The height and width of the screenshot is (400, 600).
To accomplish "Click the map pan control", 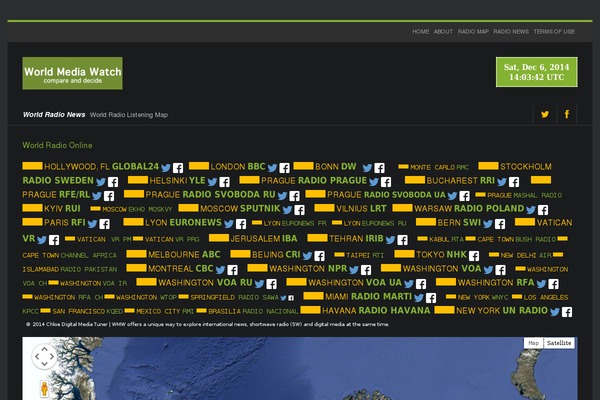I will [x=44, y=356].
